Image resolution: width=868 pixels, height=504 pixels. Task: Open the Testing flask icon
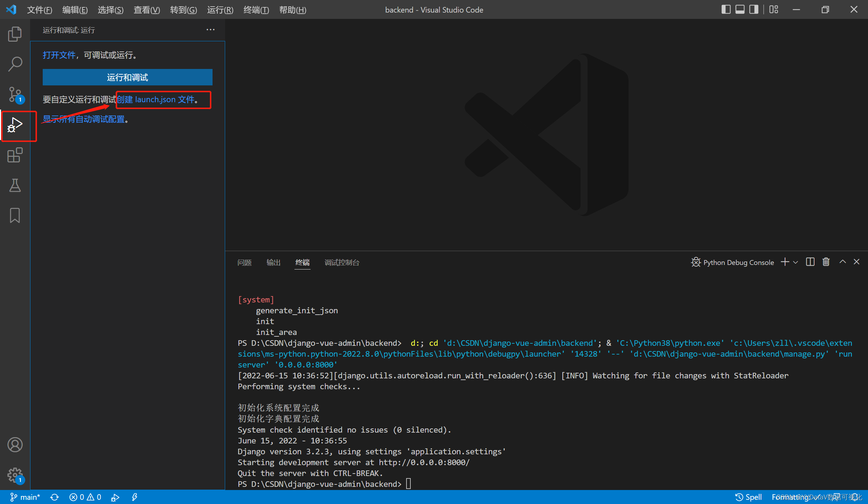pyautogui.click(x=15, y=185)
